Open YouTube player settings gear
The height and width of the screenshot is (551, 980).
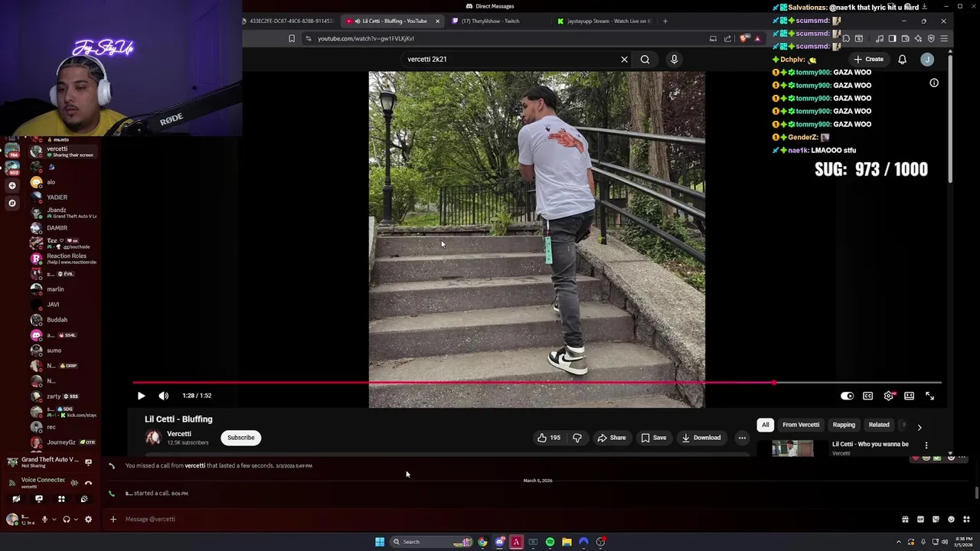888,396
